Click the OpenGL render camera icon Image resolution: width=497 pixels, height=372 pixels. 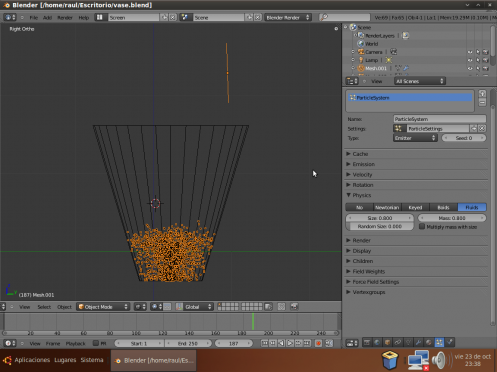[294, 307]
